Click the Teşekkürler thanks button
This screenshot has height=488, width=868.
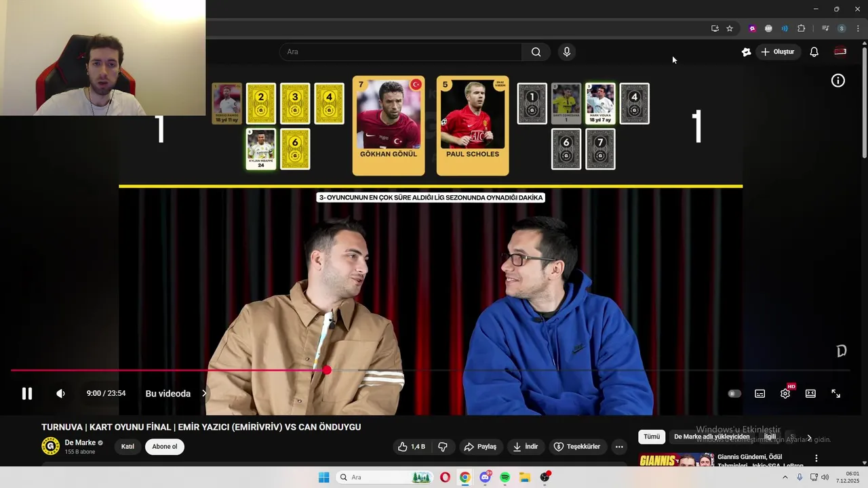click(577, 447)
